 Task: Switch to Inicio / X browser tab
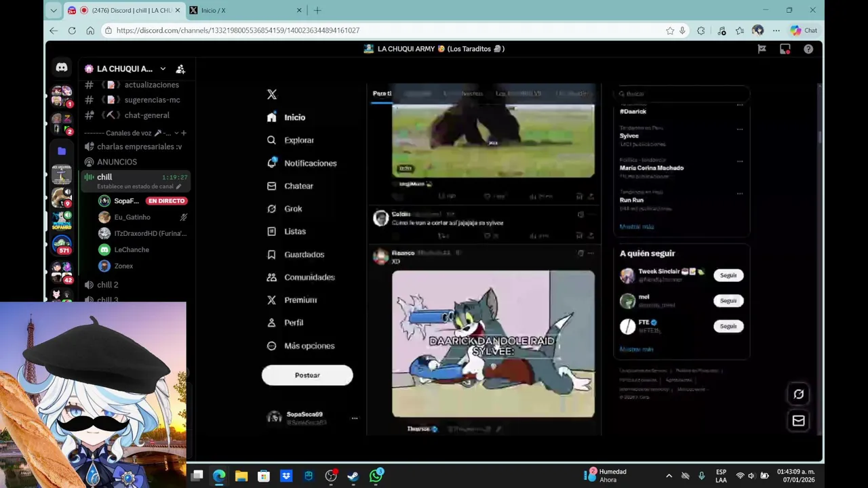tap(245, 10)
